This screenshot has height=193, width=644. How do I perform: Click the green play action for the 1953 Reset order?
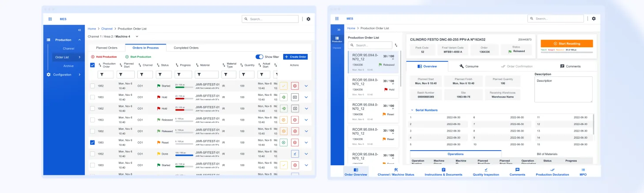[284, 143]
